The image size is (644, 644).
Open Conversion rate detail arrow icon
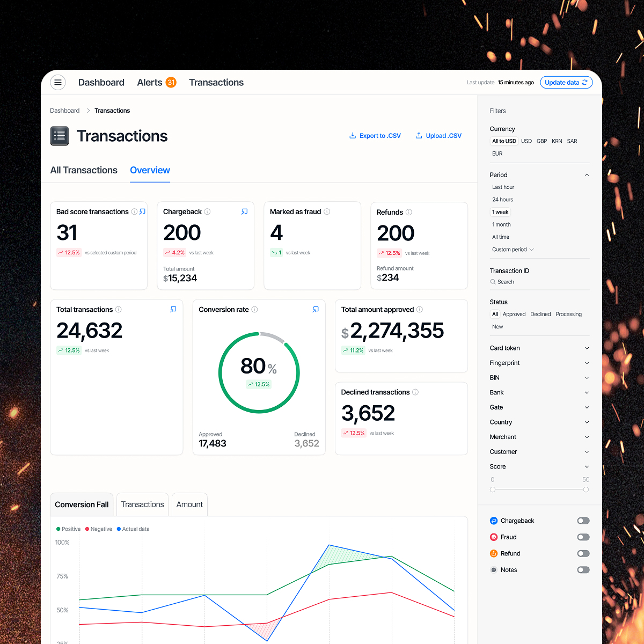coord(316,309)
